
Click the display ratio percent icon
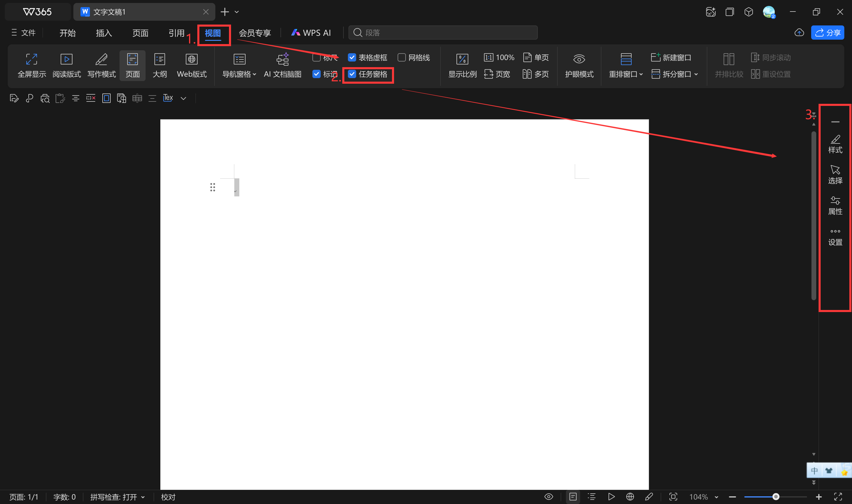[x=462, y=59]
